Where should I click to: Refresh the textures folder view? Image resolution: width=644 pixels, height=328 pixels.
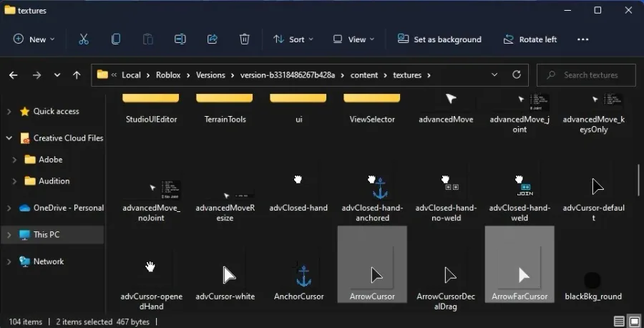[517, 74]
